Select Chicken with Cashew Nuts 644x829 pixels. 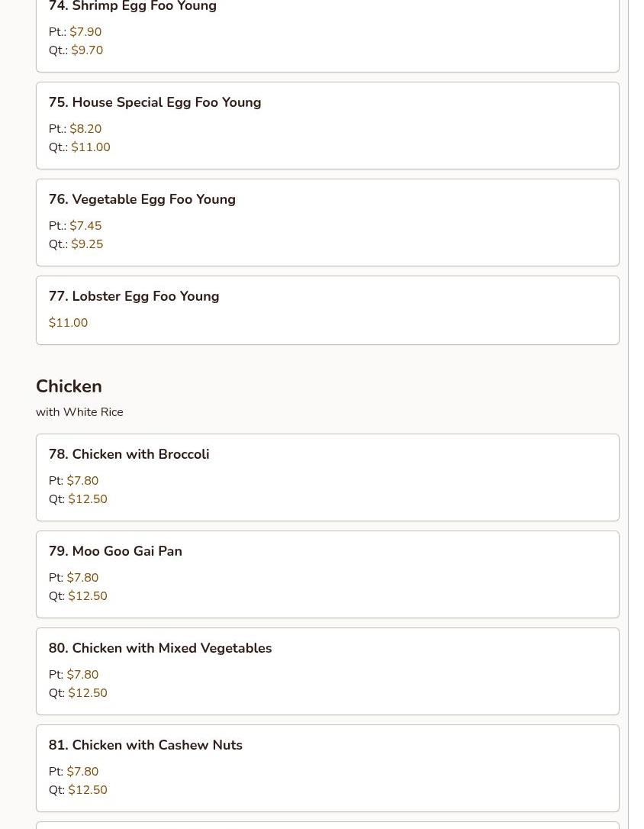click(146, 745)
